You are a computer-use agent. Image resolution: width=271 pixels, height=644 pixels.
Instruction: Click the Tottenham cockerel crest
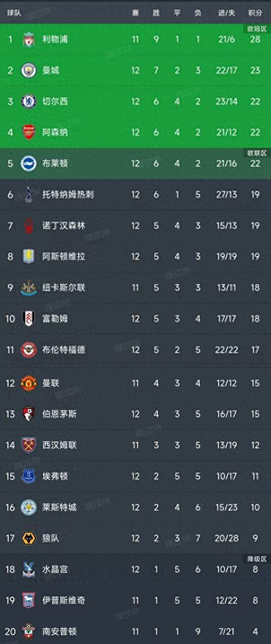coord(29,194)
